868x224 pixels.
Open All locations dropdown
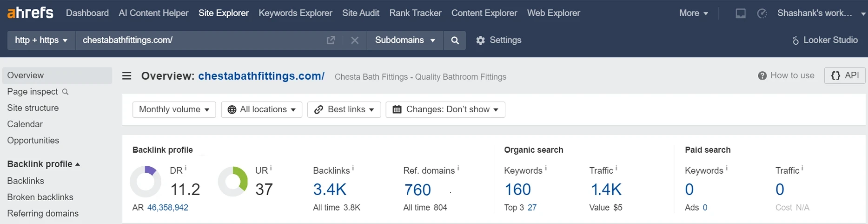pyautogui.click(x=261, y=109)
